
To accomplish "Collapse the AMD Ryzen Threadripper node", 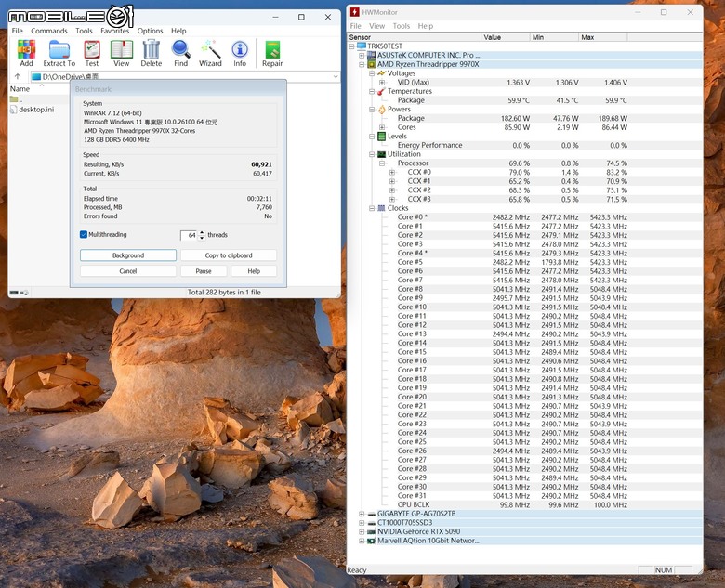I will coord(362,64).
